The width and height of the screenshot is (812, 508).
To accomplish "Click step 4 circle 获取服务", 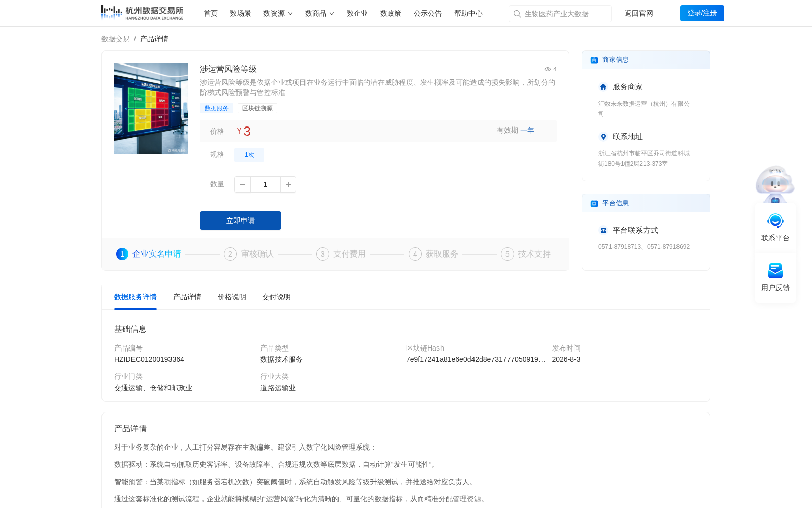I will click(x=415, y=254).
